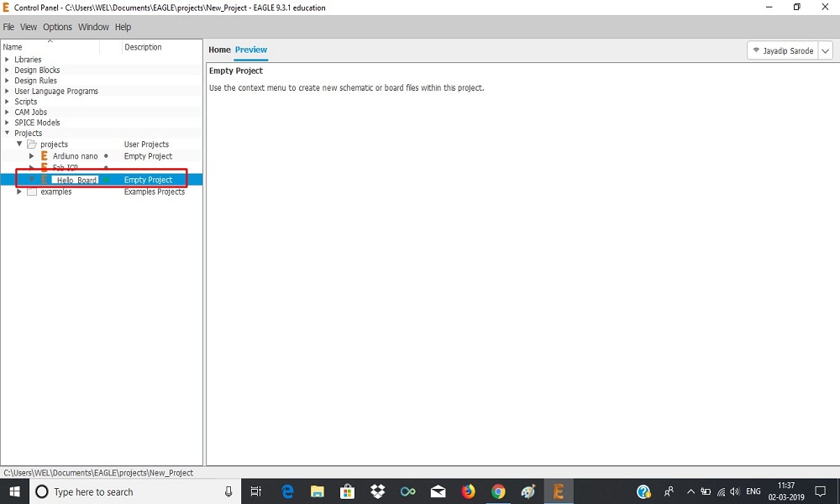
Task: Click the EAGLE icon on the Hello_Board row
Action: (x=45, y=180)
